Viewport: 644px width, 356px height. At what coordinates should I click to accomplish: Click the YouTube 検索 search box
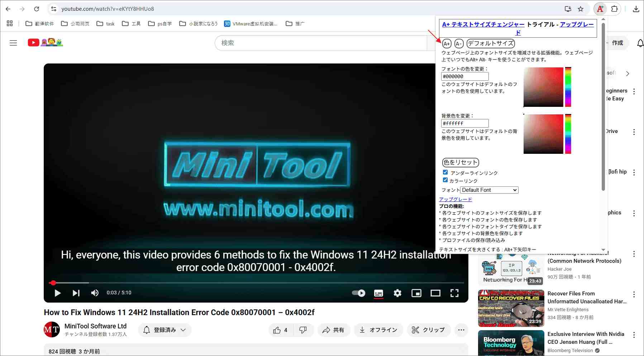321,43
